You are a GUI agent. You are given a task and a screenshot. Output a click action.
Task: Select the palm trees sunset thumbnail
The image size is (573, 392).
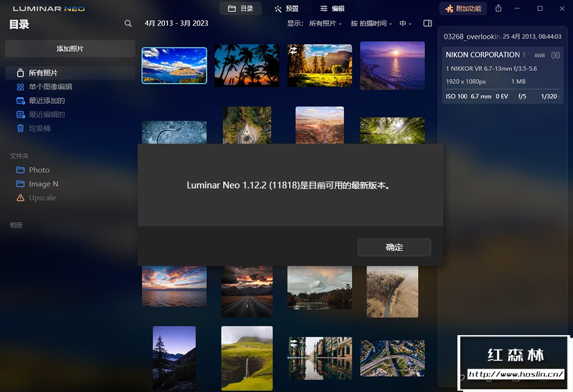pos(246,65)
